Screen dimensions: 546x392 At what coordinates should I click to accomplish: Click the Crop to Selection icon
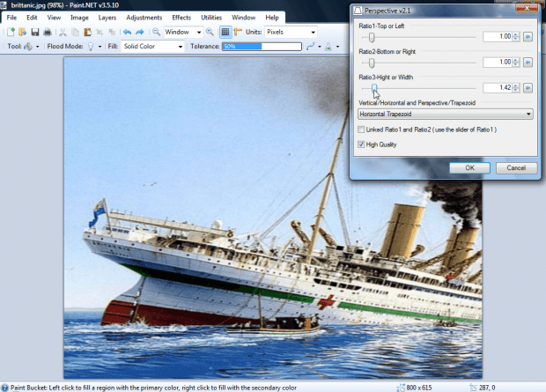[100, 32]
